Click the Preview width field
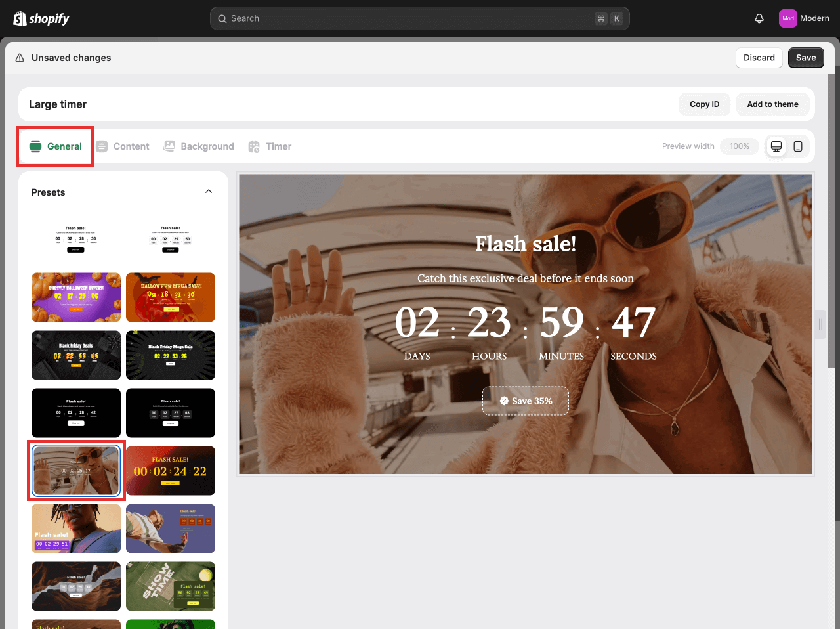 (739, 146)
